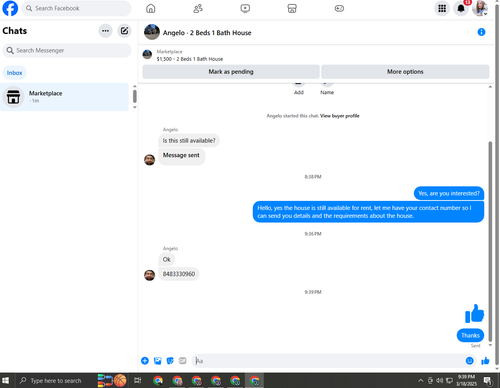Open the Marketplace icon in top navigation

(x=292, y=8)
